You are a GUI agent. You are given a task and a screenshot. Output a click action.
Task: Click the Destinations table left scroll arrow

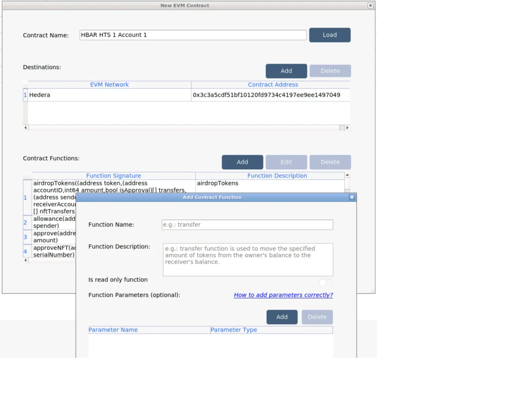tap(26, 128)
